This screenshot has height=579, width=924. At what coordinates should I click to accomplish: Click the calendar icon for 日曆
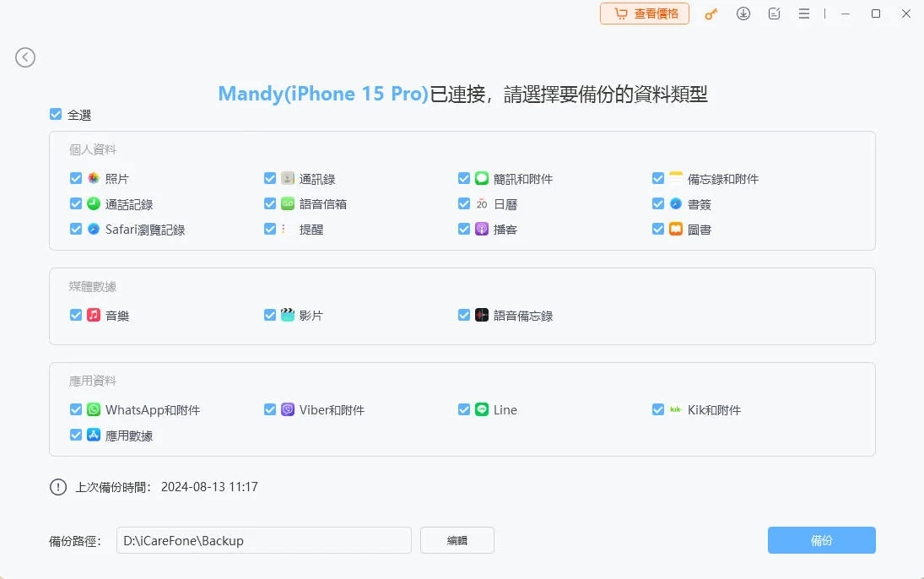(482, 203)
